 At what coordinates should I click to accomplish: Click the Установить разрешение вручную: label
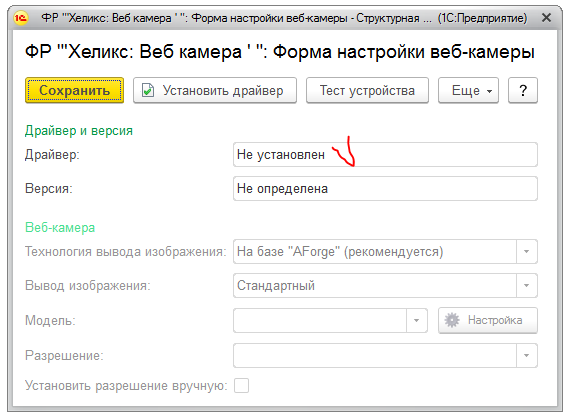126,386
